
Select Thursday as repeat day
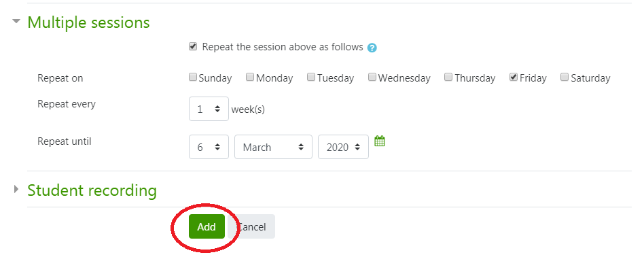(448, 77)
